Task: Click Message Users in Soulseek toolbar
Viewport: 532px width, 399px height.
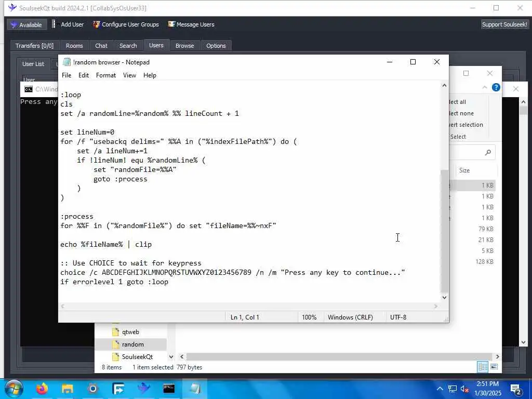Action: pos(191,24)
